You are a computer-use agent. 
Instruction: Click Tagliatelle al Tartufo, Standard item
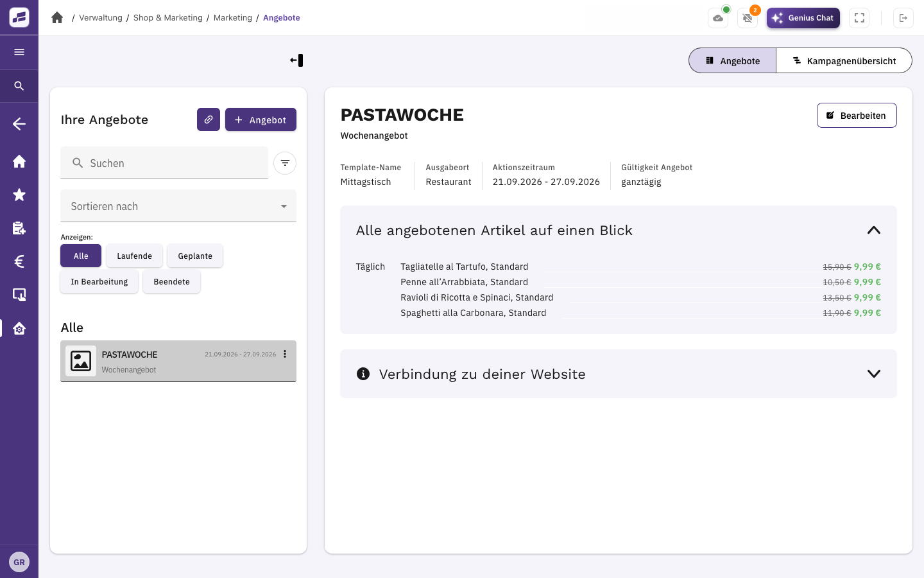pos(465,267)
